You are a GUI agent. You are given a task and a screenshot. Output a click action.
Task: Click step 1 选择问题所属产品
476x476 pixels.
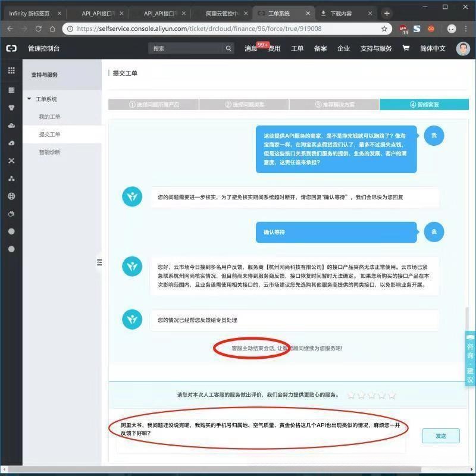154,105
